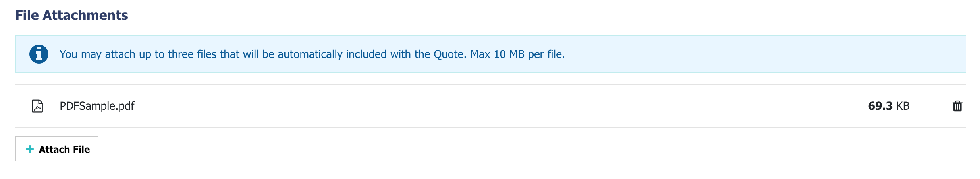Click the KB unit label
Viewport: 980px width, 179px height.
[903, 106]
